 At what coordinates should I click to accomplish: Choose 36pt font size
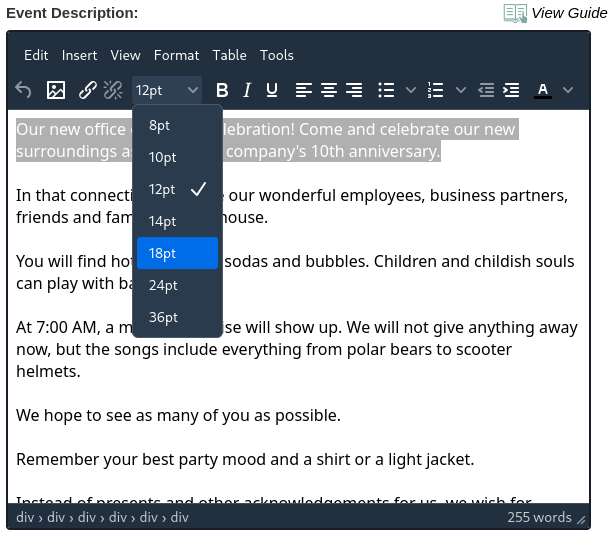point(177,317)
